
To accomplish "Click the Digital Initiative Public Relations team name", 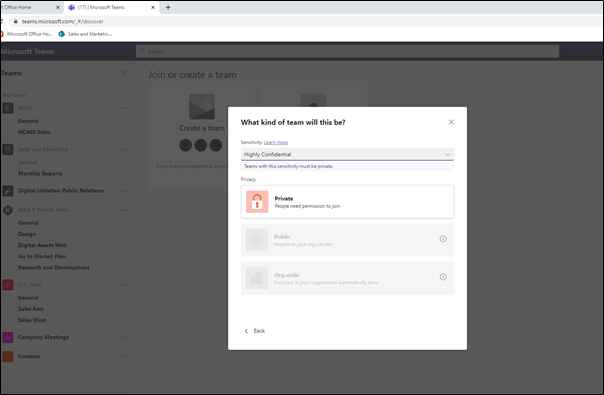I will tap(61, 191).
